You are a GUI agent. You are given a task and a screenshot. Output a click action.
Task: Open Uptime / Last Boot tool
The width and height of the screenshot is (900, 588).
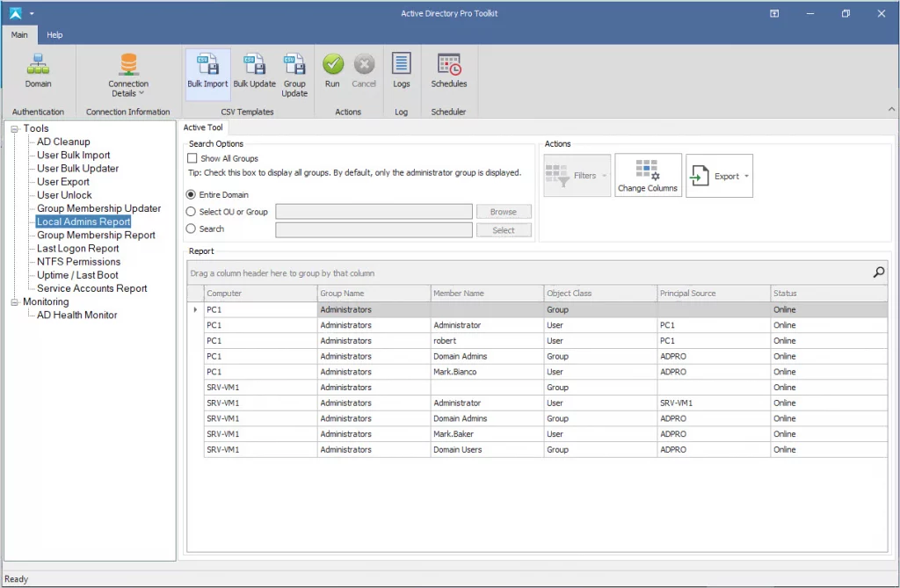point(77,275)
